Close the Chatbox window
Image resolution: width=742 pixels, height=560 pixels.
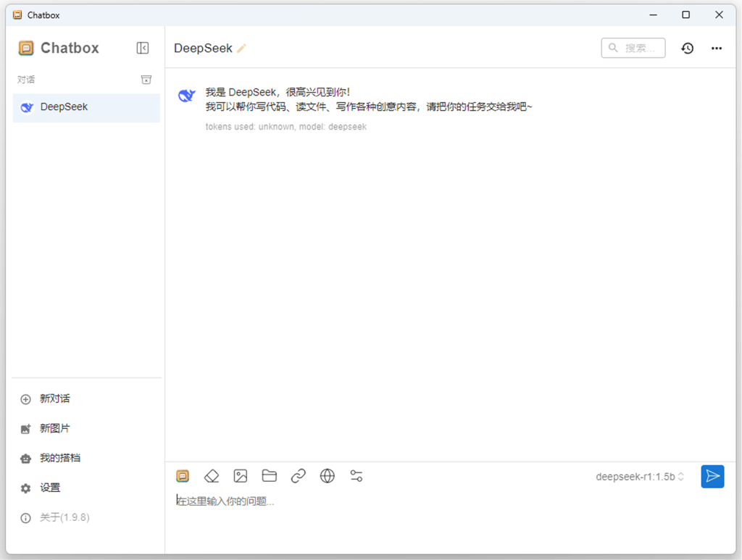click(x=719, y=14)
